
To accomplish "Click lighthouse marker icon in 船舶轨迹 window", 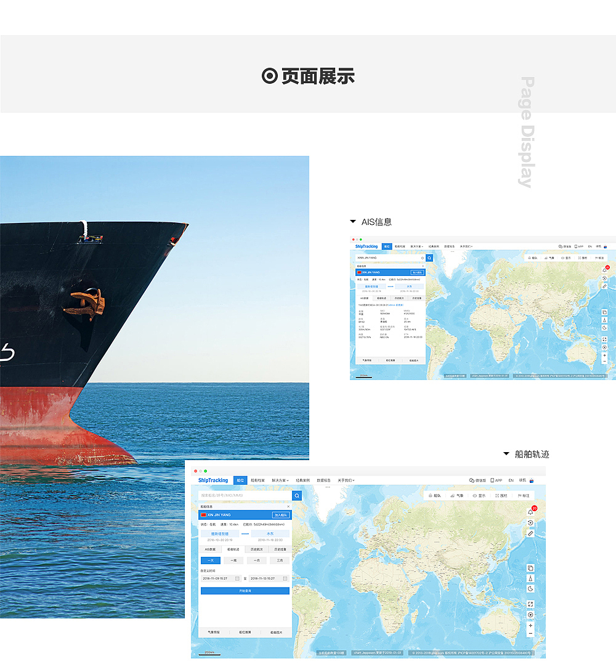I will pos(530,578).
